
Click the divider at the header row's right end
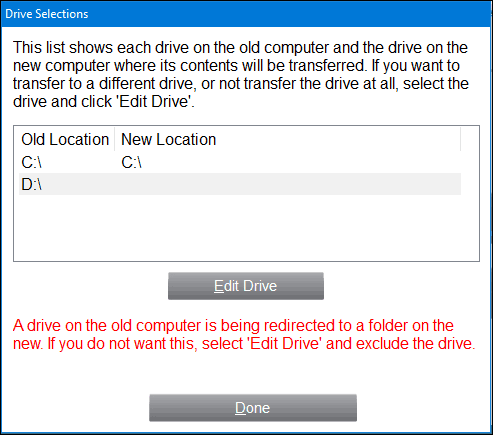pyautogui.click(x=461, y=139)
